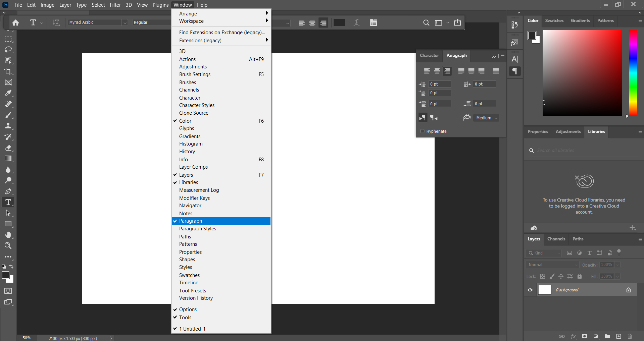Click the rainbow hue slider strip
The width and height of the screenshot is (644, 341).
click(x=633, y=73)
